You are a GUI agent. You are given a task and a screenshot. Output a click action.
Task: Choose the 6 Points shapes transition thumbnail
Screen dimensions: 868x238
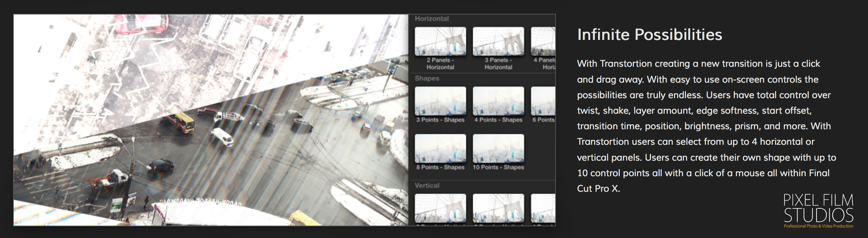click(543, 101)
